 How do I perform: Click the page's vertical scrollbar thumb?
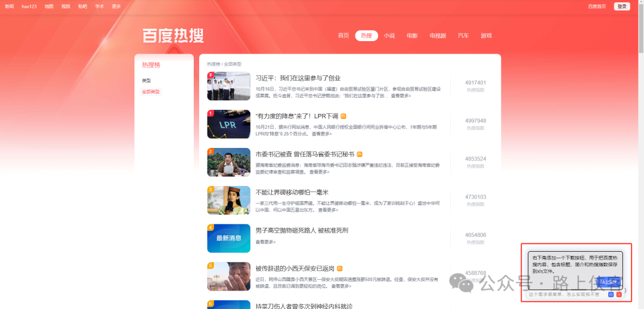pyautogui.click(x=641, y=29)
